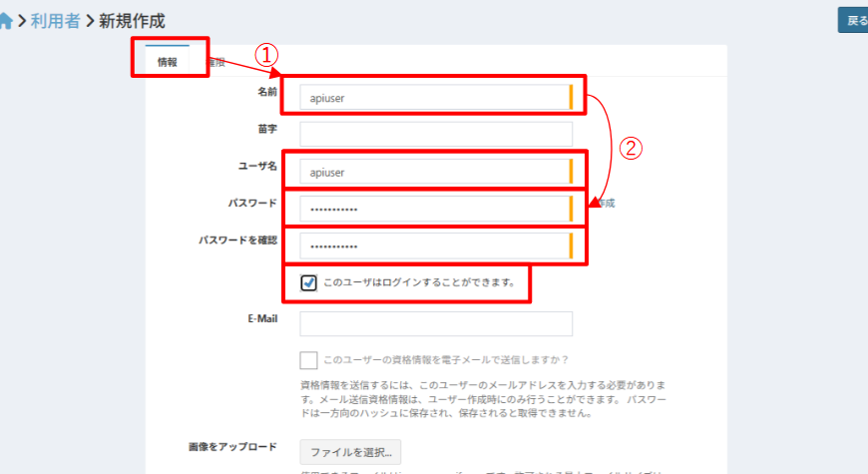This screenshot has height=474, width=868.
Task: Open the 利用者 breadcrumb link
Action: (x=55, y=21)
